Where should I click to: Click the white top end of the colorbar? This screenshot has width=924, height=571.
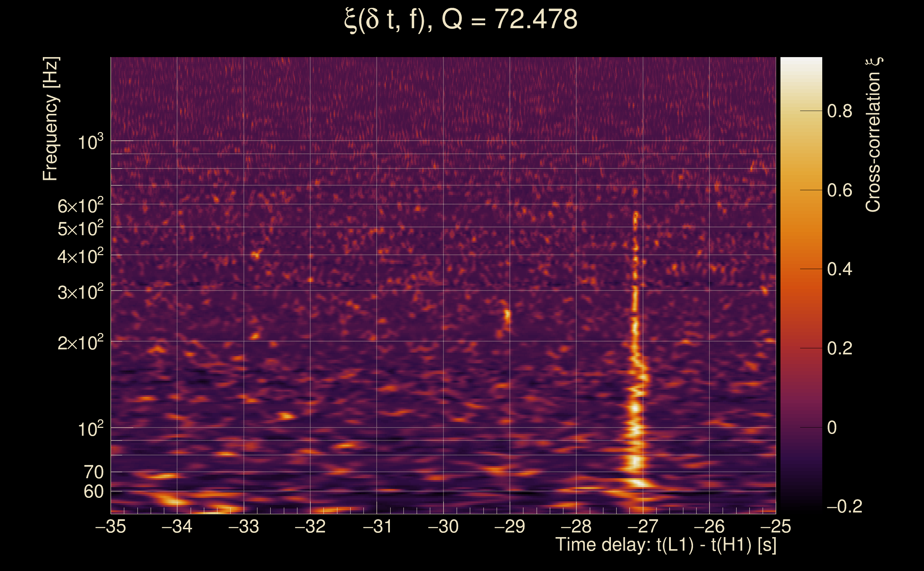pyautogui.click(x=801, y=61)
